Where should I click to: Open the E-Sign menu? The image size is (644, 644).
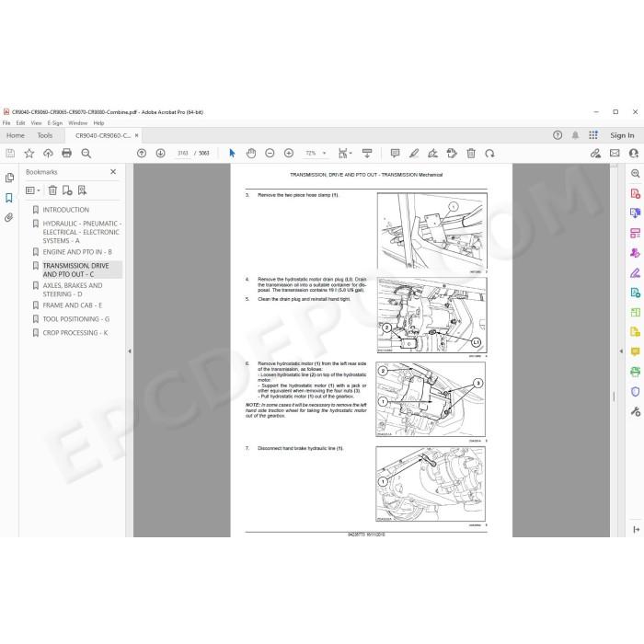pos(55,122)
